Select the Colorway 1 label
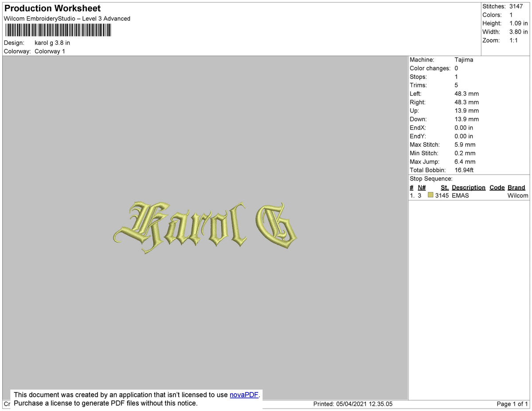 pyautogui.click(x=50, y=51)
